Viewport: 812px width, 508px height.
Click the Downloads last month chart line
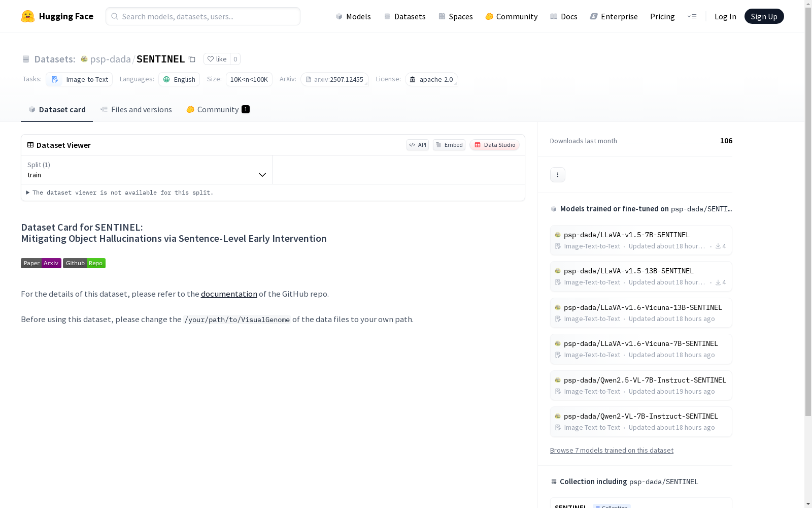[x=668, y=142]
